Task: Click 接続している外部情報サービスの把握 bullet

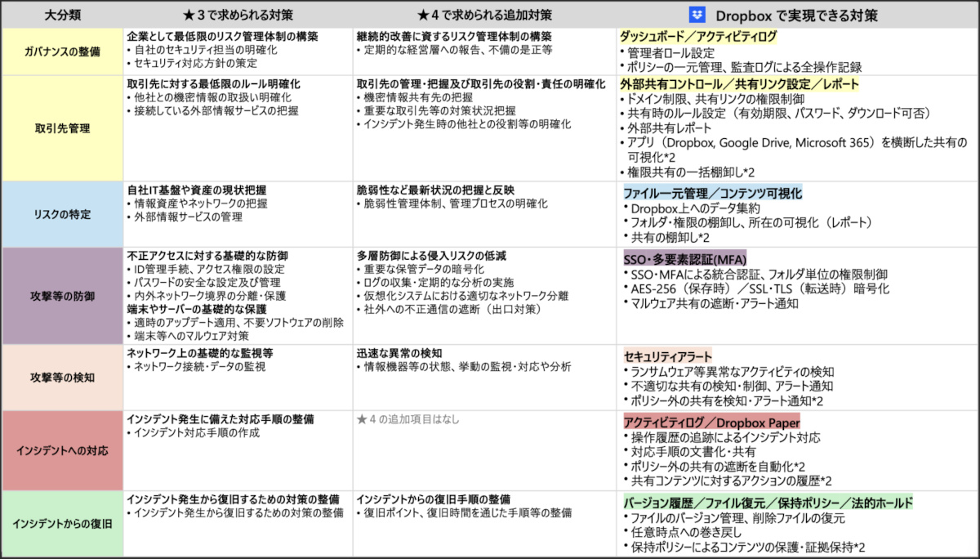Action: (x=212, y=110)
